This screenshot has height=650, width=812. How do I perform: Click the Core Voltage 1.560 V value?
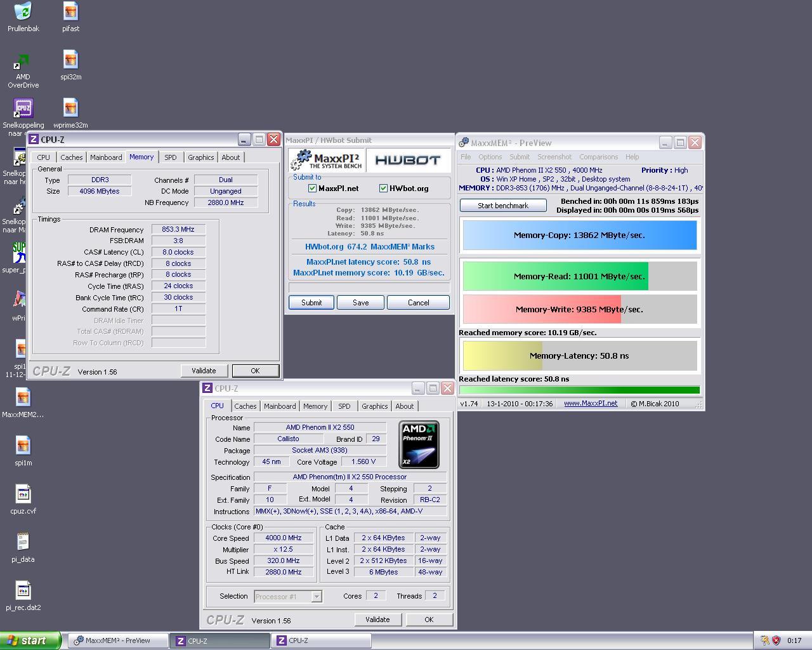363,461
